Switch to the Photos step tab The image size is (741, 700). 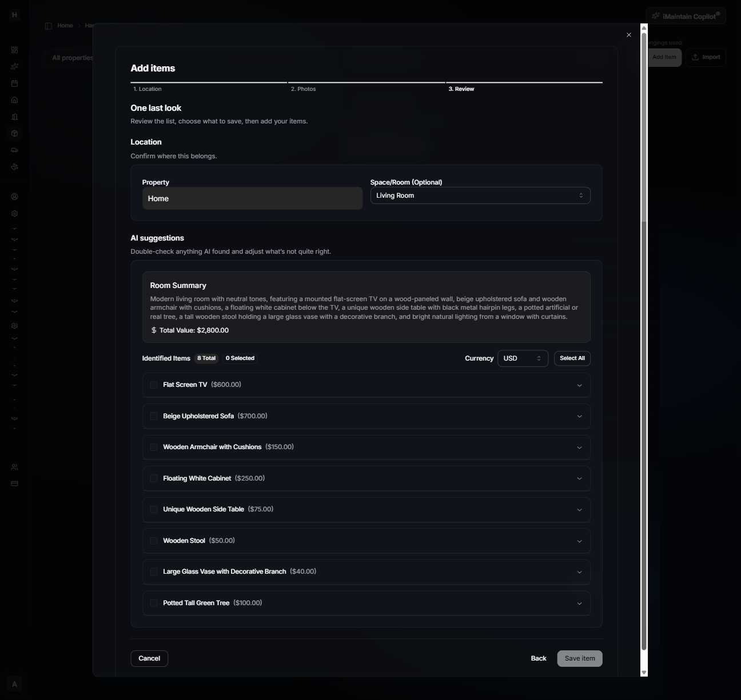(304, 89)
